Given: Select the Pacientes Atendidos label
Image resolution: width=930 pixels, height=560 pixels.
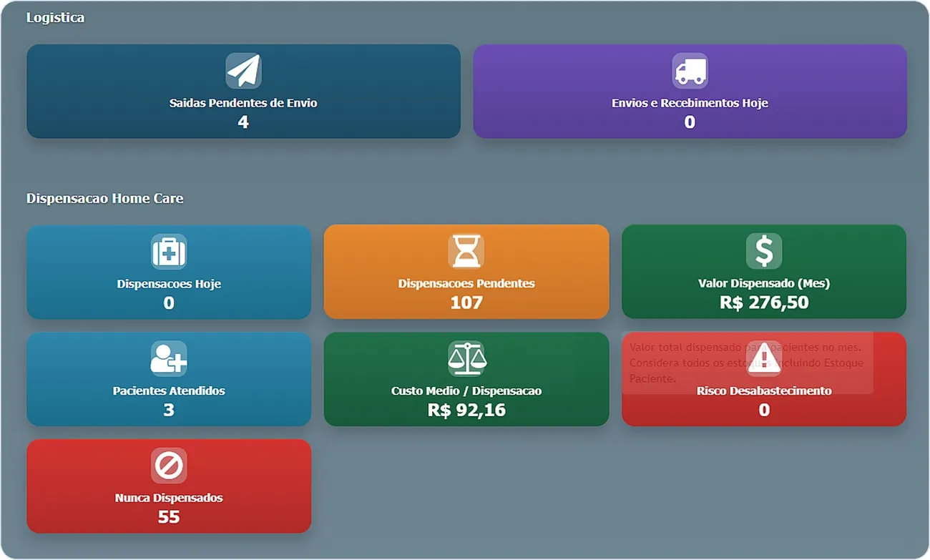Looking at the screenshot, I should [169, 391].
